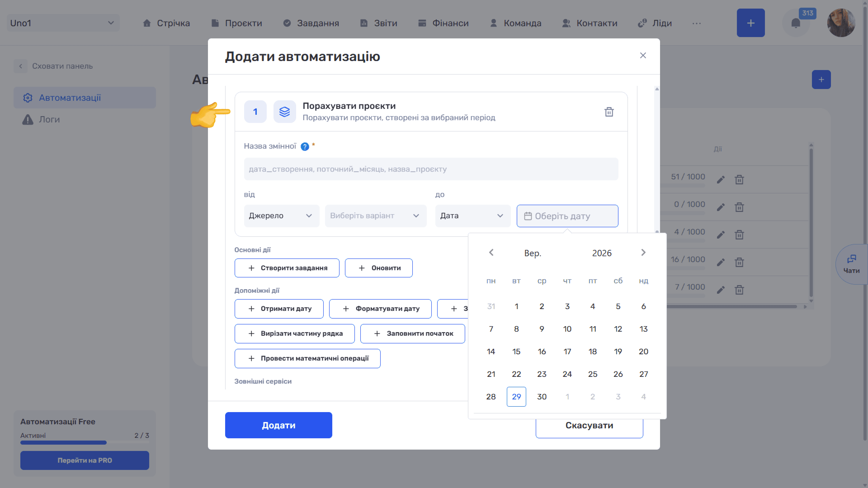This screenshot has width=868, height=488.
Task: Open the Чати chat widget
Action: click(851, 264)
